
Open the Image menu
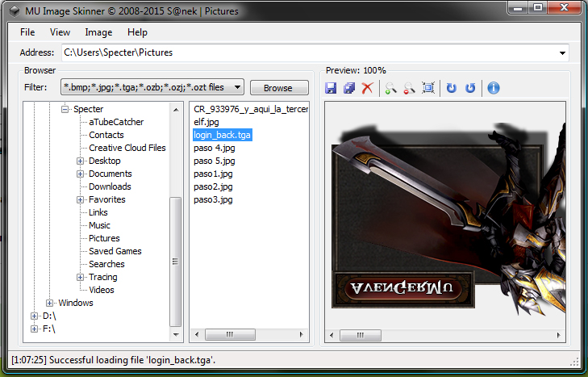[98, 32]
